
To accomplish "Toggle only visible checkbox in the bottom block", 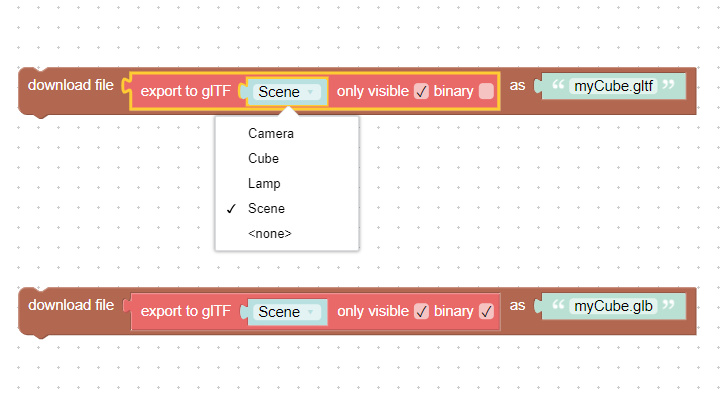I will click(x=421, y=311).
